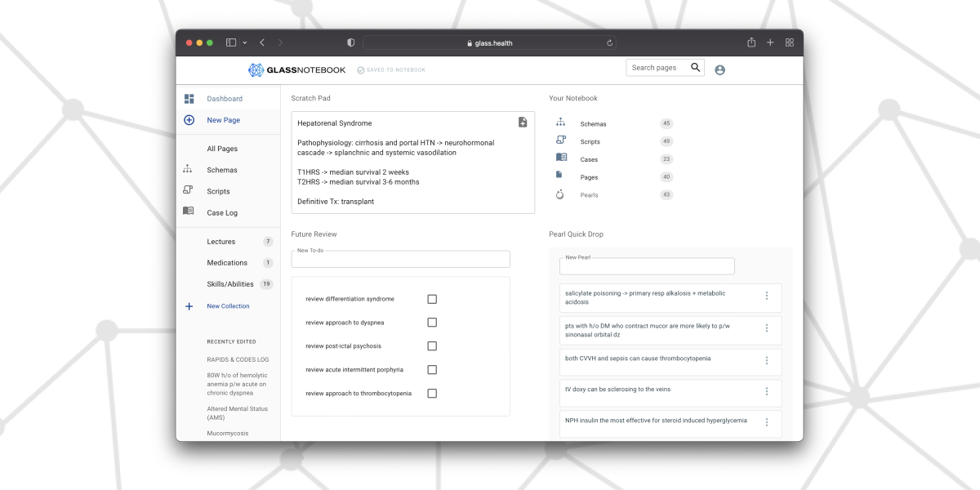This screenshot has width=980, height=490.
Task: Open recently edited RAPIDS & CODES LOG
Action: pos(238,359)
